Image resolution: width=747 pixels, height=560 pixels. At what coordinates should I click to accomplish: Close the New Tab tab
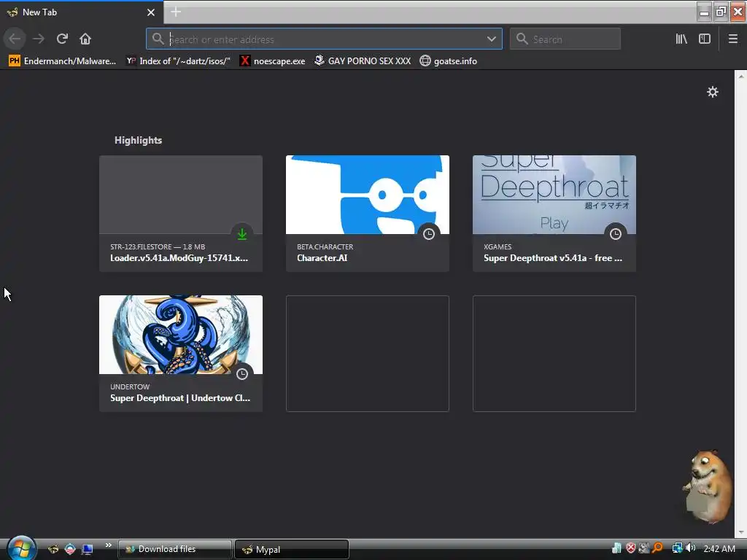point(151,12)
